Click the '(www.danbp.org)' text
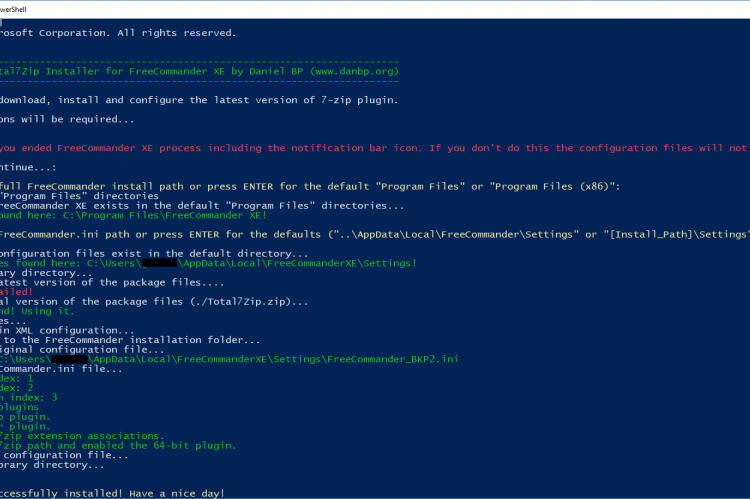The height and width of the screenshot is (499, 750). 354,71
